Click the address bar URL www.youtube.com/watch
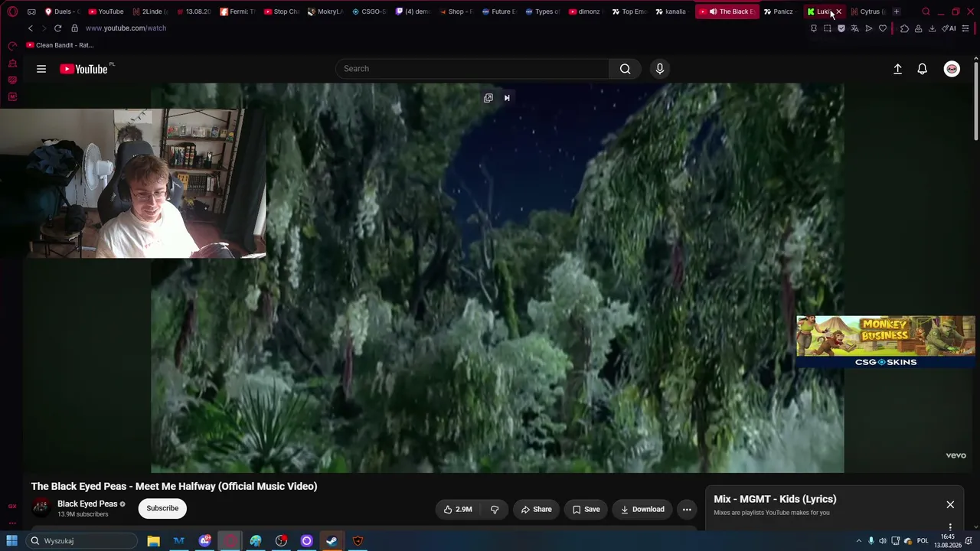The image size is (980, 551). click(126, 28)
